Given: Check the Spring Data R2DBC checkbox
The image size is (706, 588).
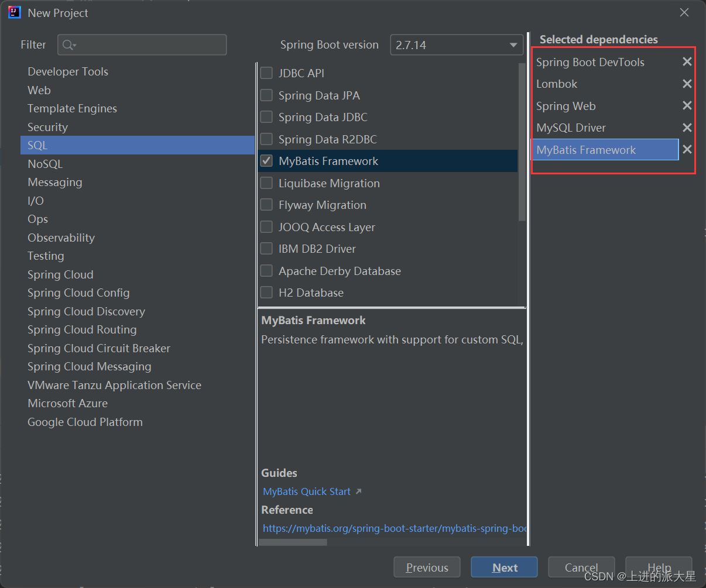Looking at the screenshot, I should click(x=266, y=139).
